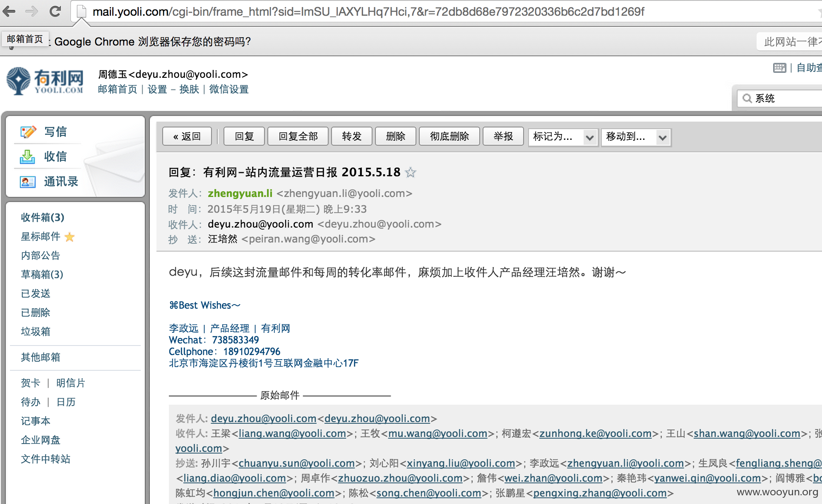Image resolution: width=822 pixels, height=504 pixels.
Task: Click 其他邮箱 in sidebar
Action: (41, 358)
